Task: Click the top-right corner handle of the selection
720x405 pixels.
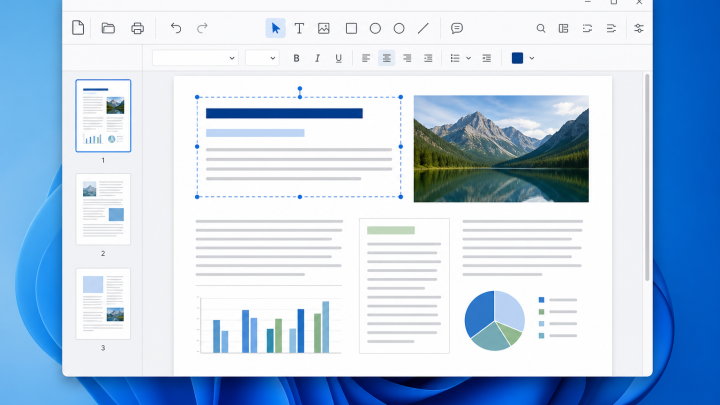Action: 401,97
